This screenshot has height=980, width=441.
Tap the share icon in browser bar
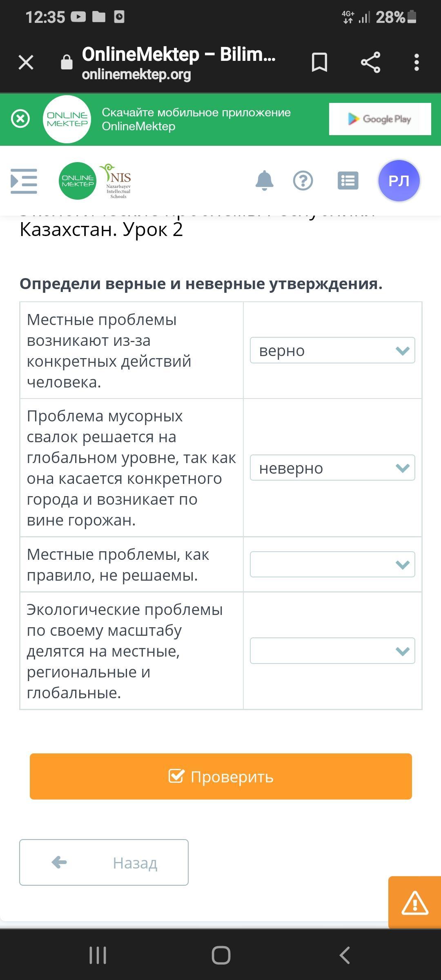click(370, 62)
